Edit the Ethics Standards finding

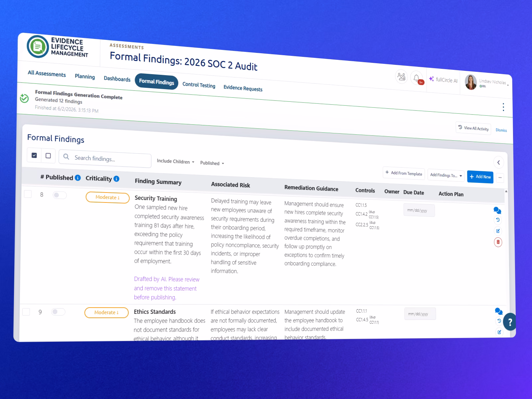[499, 332]
